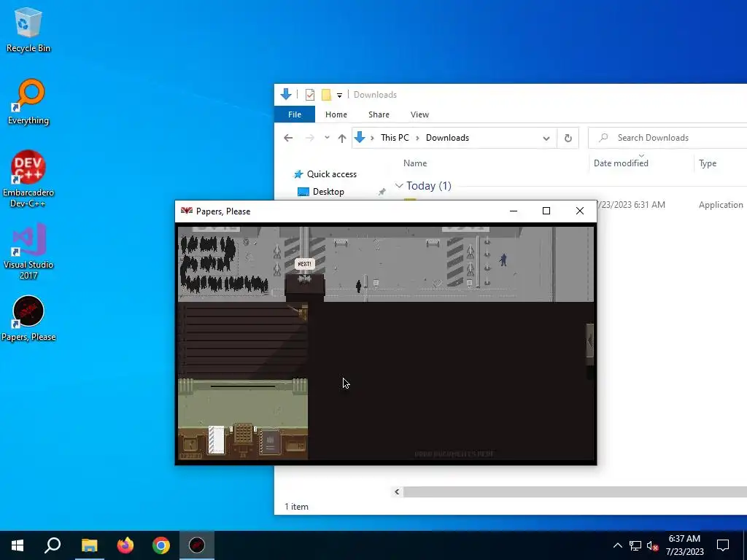
Task: Sort by the Type column header
Action: coord(708,163)
